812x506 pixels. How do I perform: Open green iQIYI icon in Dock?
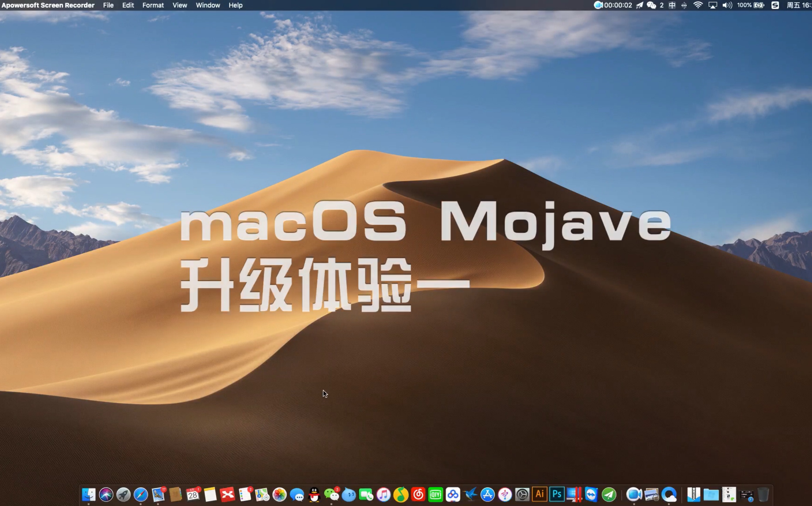pyautogui.click(x=436, y=494)
